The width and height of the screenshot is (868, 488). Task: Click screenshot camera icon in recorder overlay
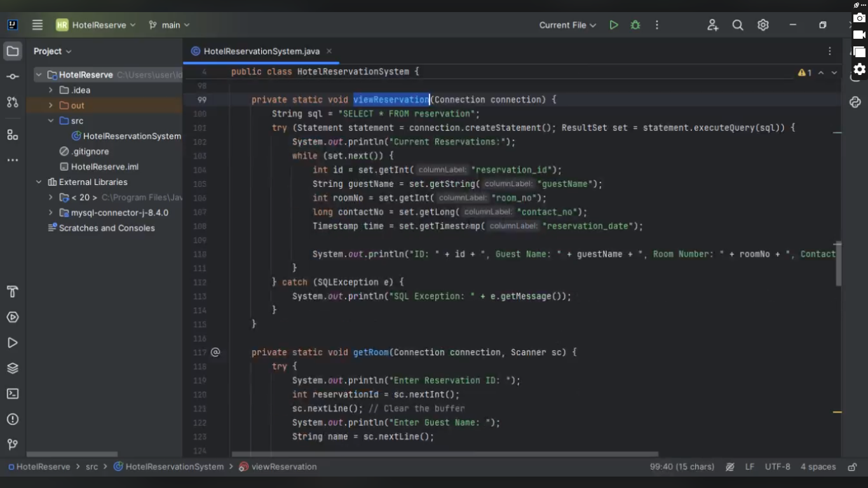(859, 18)
